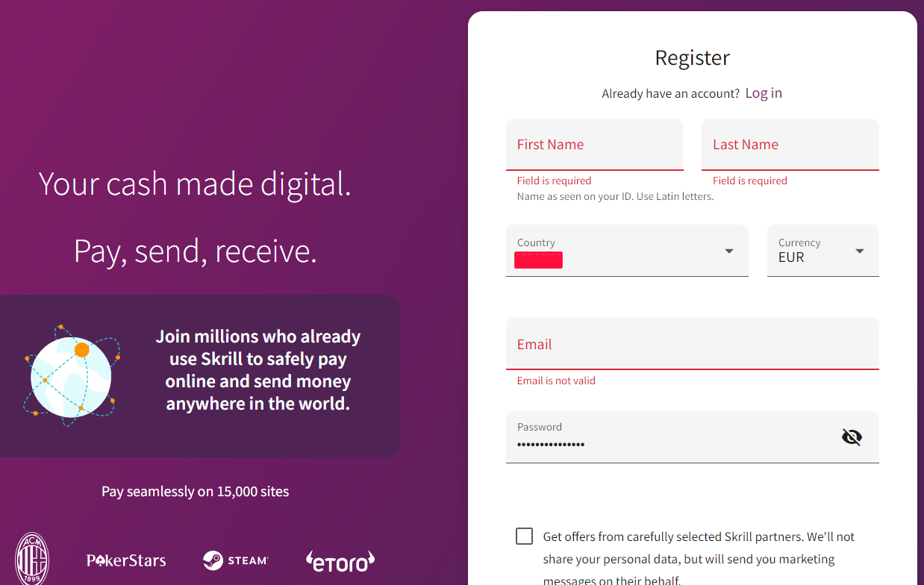Follow the Log in link
The width and height of the screenshot is (924, 585).
pyautogui.click(x=764, y=93)
